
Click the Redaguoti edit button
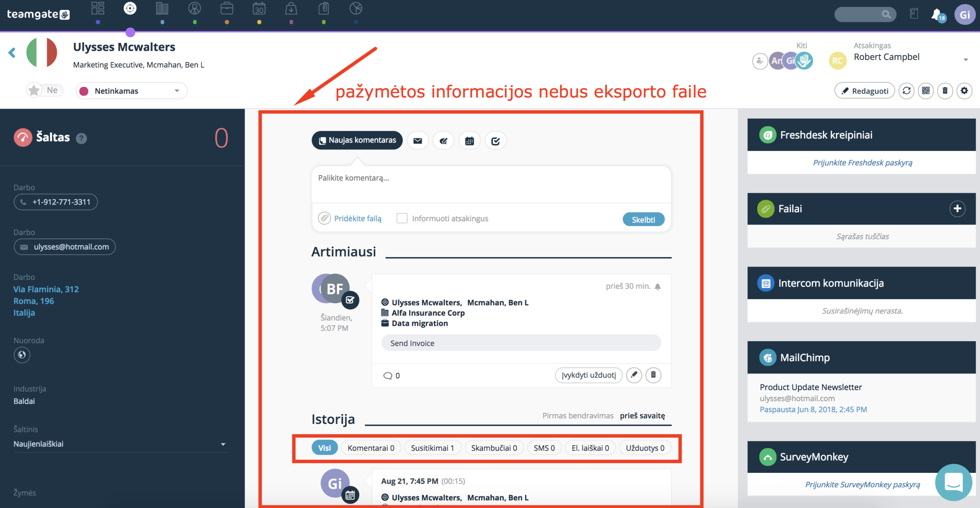pos(865,91)
